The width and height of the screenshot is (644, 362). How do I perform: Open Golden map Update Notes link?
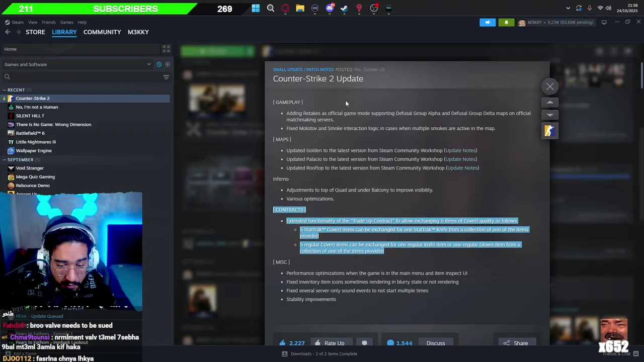tap(460, 150)
